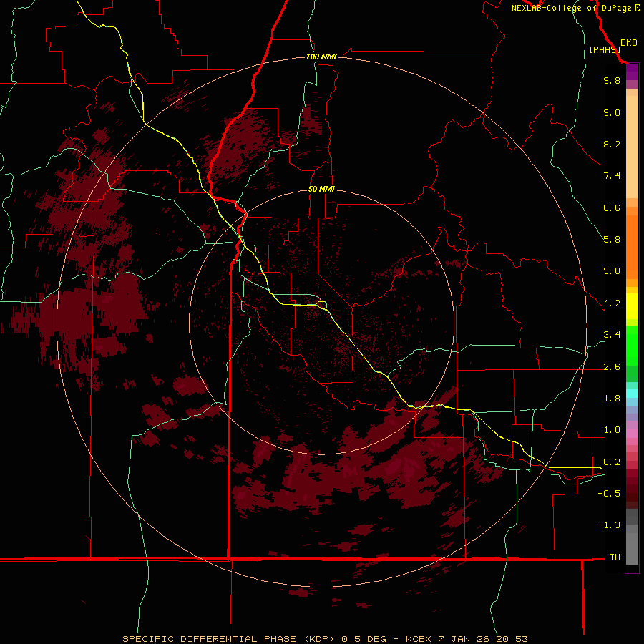The height and width of the screenshot is (644, 644).
Task: Click the TH threshold label on the scale
Action: click(x=615, y=557)
